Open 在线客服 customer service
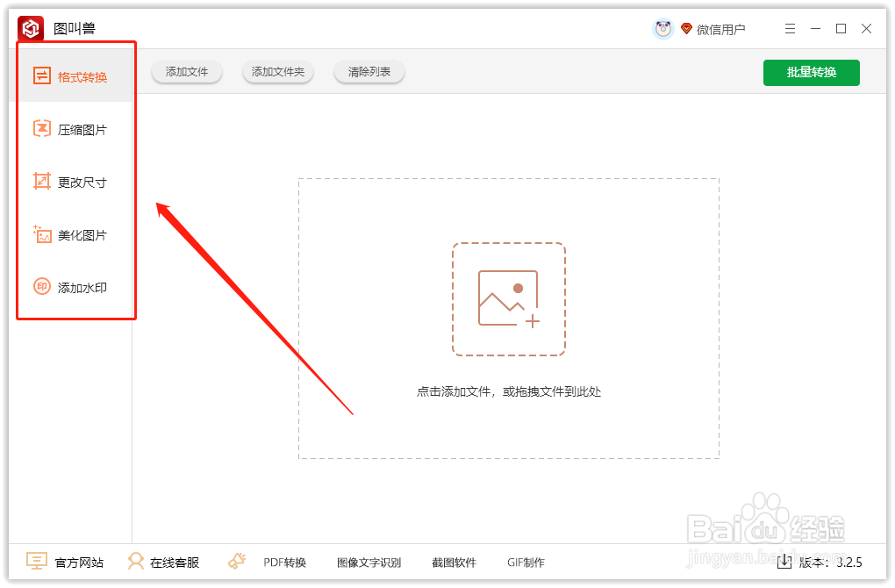 163,562
